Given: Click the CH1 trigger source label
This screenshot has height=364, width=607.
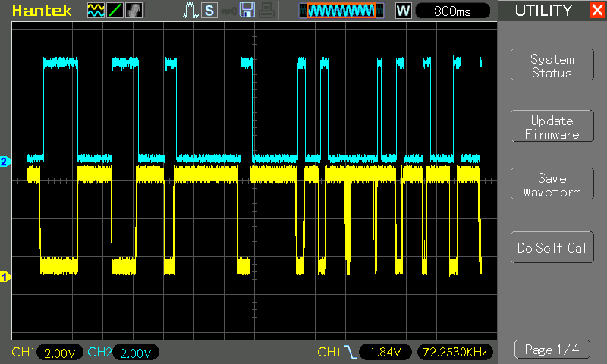Looking at the screenshot, I should tap(329, 352).
